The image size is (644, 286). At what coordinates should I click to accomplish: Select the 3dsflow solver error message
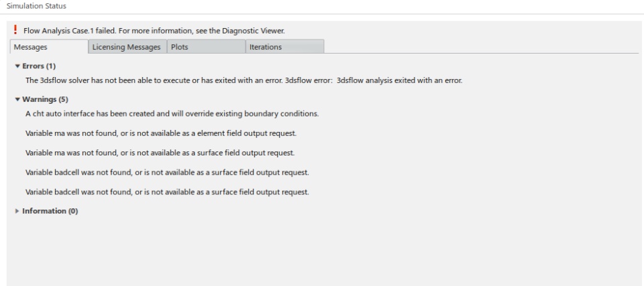coord(244,81)
